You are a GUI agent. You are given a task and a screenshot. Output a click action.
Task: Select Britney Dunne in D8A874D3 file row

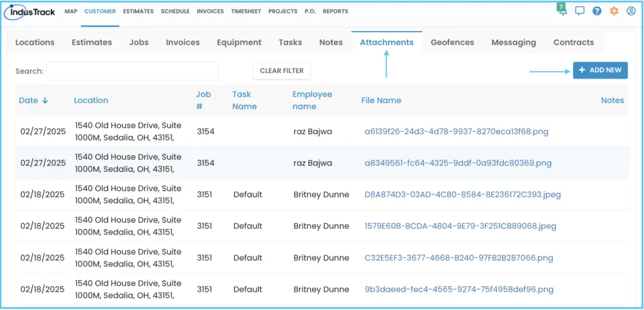321,195
